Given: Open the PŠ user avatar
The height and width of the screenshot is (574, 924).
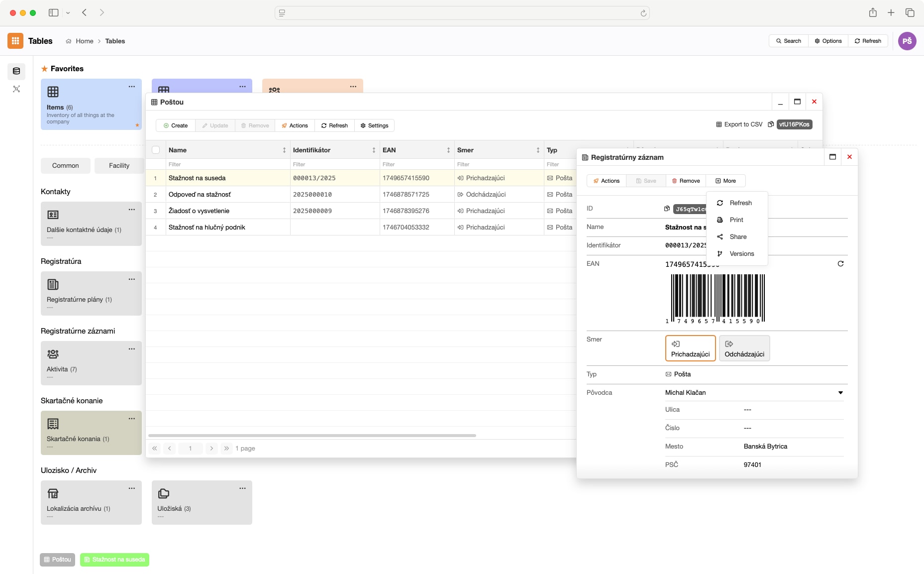Looking at the screenshot, I should (907, 41).
